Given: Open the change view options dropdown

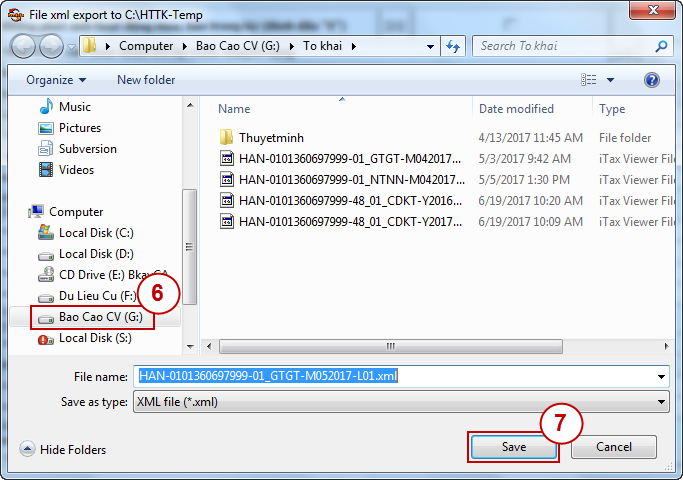Looking at the screenshot, I should 610,80.
